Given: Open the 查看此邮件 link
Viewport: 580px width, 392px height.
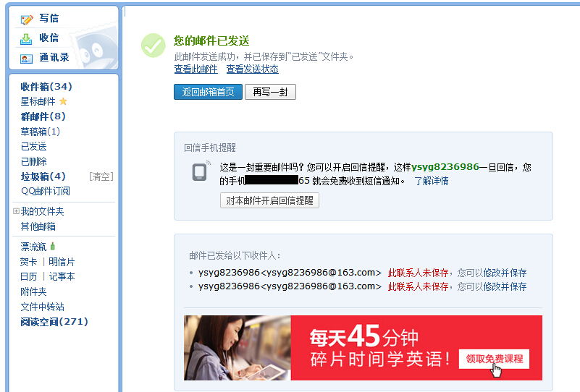Looking at the screenshot, I should 196,69.
